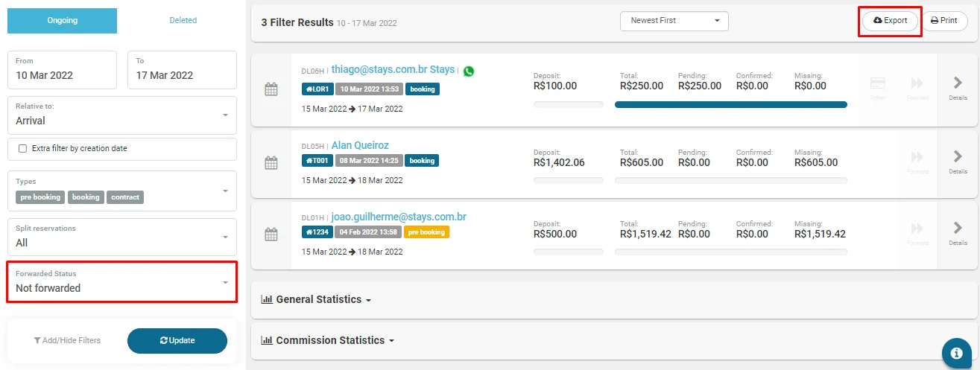Click the calendar icon for reservation DL01H
This screenshot has width=980, height=370.
click(x=271, y=234)
